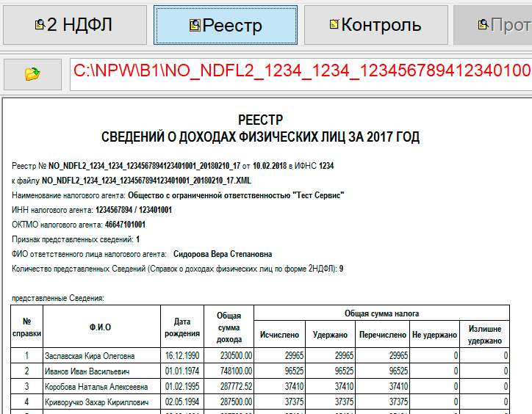Click income amount 287772.52

[236, 387]
